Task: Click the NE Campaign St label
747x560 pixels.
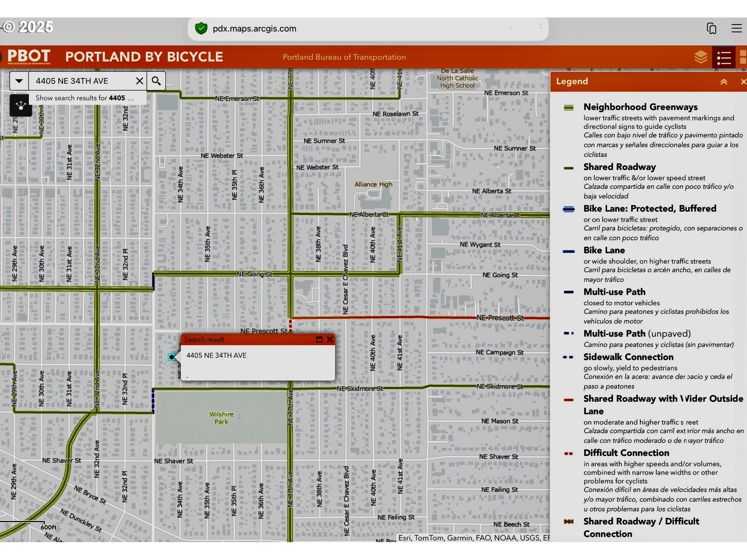Action: click(500, 352)
